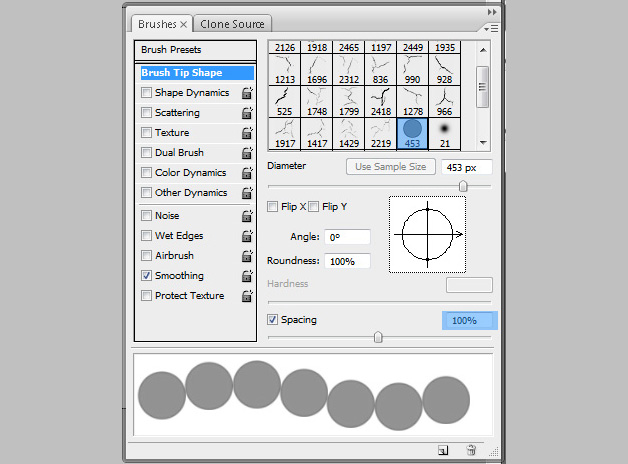Select the soft round 21 brush
The height and width of the screenshot is (464, 628).
445,134
